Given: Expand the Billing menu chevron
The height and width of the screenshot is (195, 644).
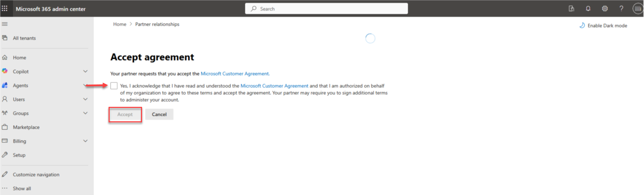Looking at the screenshot, I should pyautogui.click(x=85, y=141).
